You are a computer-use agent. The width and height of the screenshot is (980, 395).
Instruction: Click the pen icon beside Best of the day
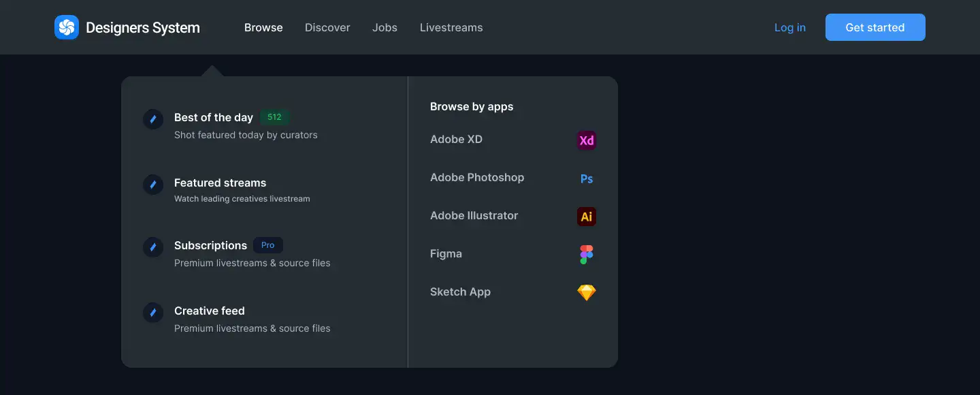(153, 119)
